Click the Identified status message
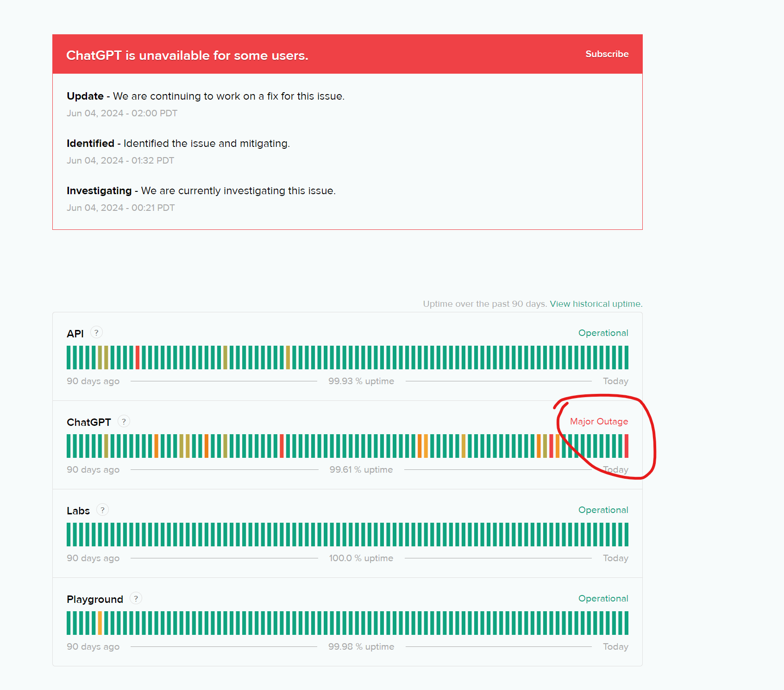 (178, 143)
